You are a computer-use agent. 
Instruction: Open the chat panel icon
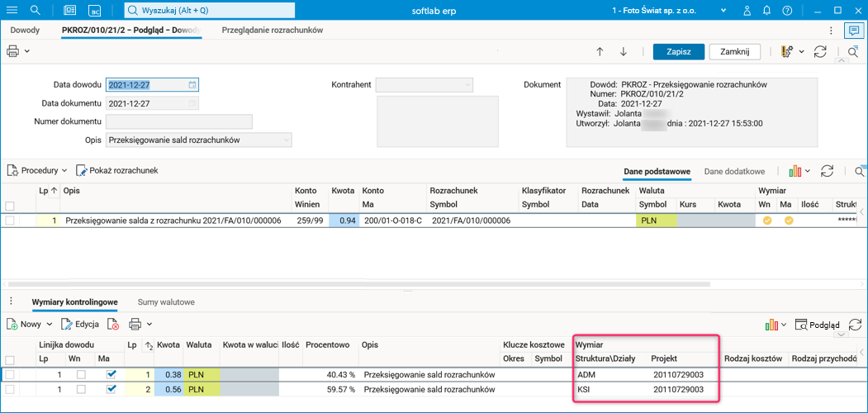tap(852, 31)
